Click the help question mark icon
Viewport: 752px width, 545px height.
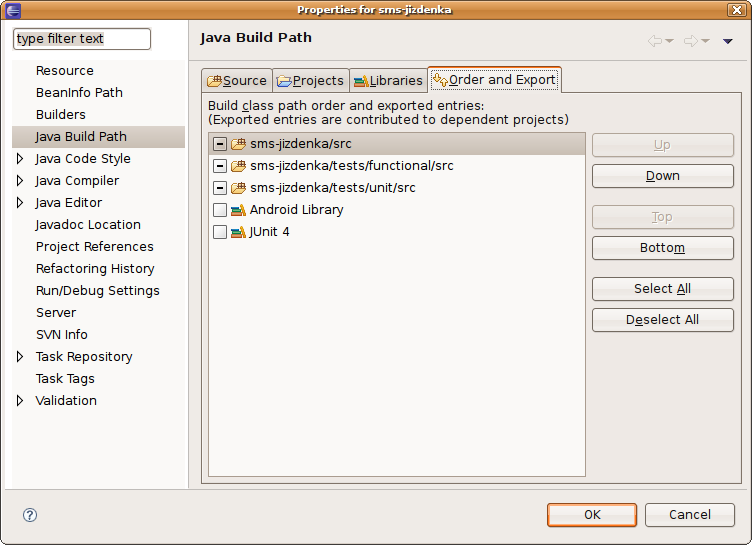(30, 515)
